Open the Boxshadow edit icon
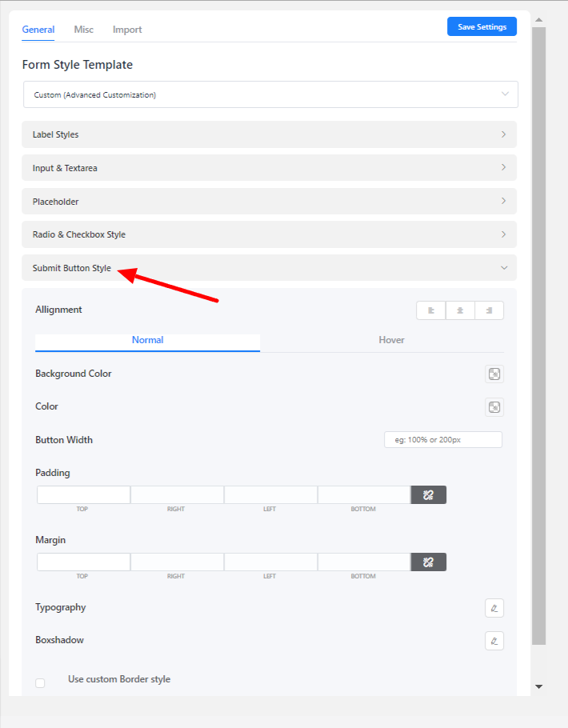Screen dimensions: 568x728 494,641
